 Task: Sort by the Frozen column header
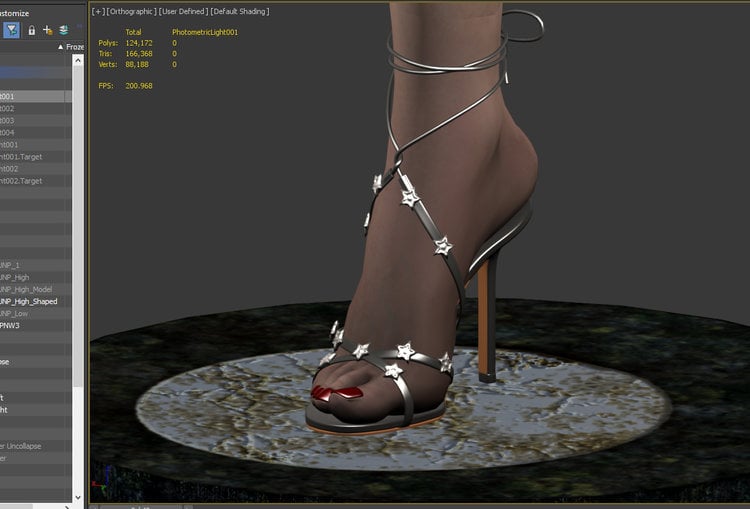(71, 47)
